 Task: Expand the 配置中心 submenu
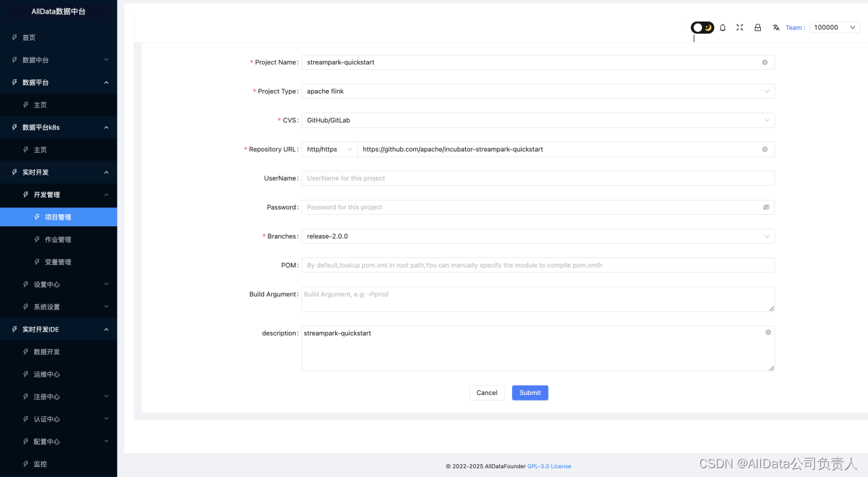[x=58, y=442]
